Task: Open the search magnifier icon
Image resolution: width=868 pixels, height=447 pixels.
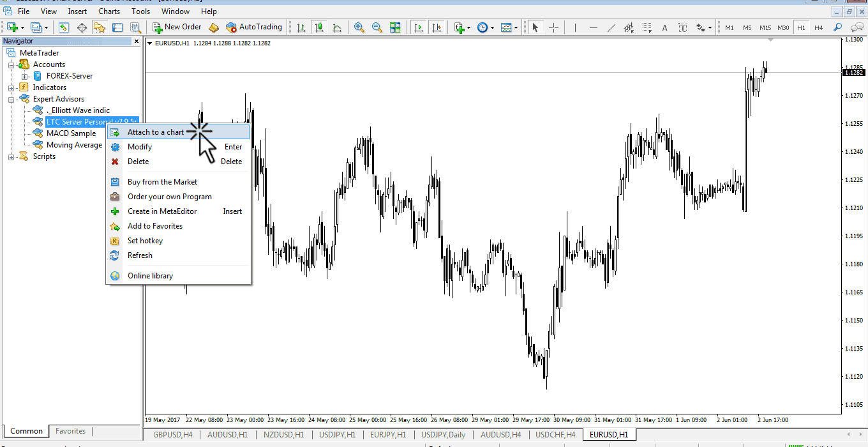Action: click(x=837, y=27)
